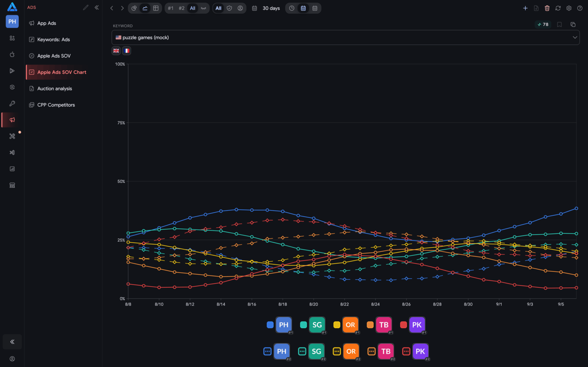The height and width of the screenshot is (367, 588).
Task: Open the dashboard apps grid icon in sidebar
Action: tap(12, 38)
